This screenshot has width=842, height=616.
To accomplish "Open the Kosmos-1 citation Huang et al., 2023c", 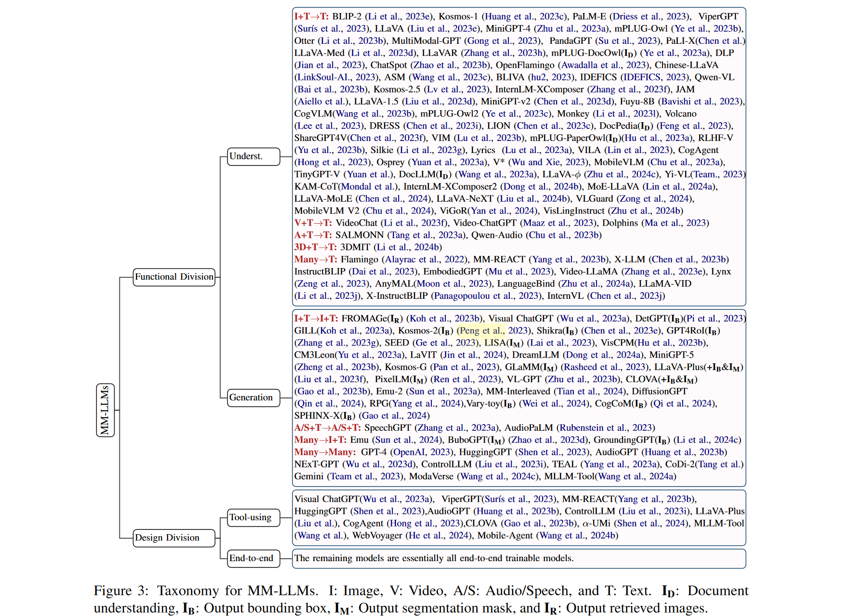I will 525,16.
